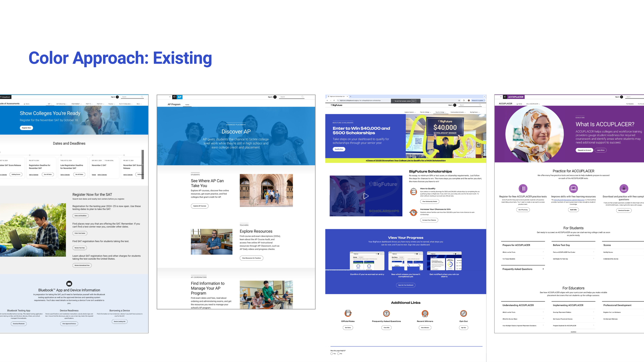Click the Dates and Deadlines carousel scrollbar
Screen dimensions: 644x362
click(x=143, y=164)
